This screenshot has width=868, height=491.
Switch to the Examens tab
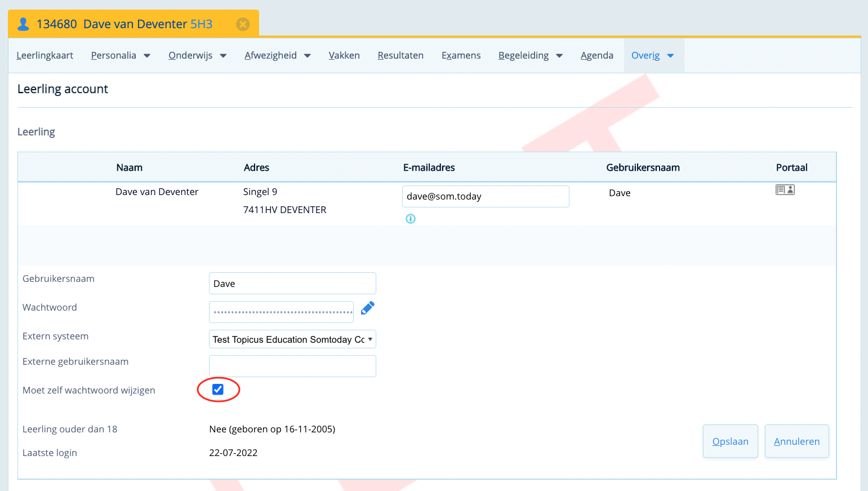(x=461, y=55)
